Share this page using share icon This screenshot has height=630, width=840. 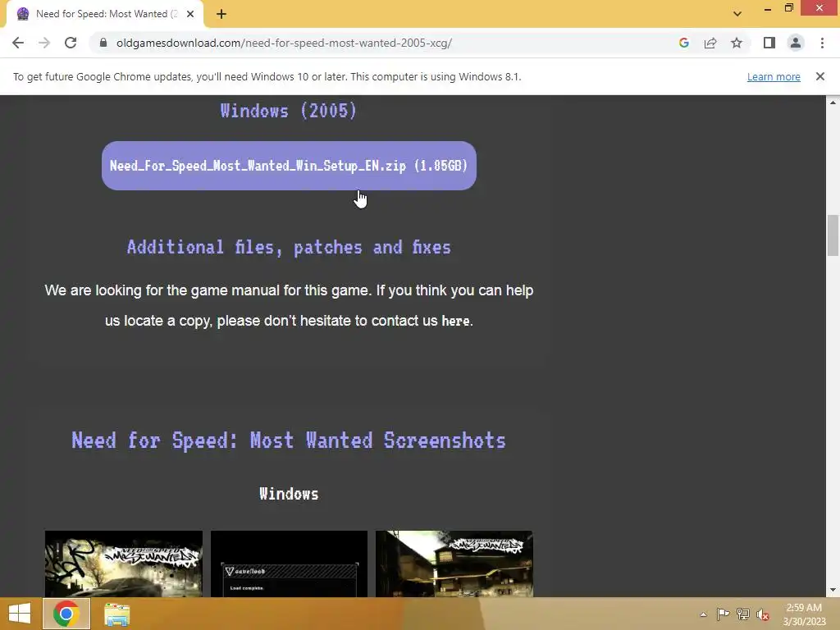tap(710, 43)
